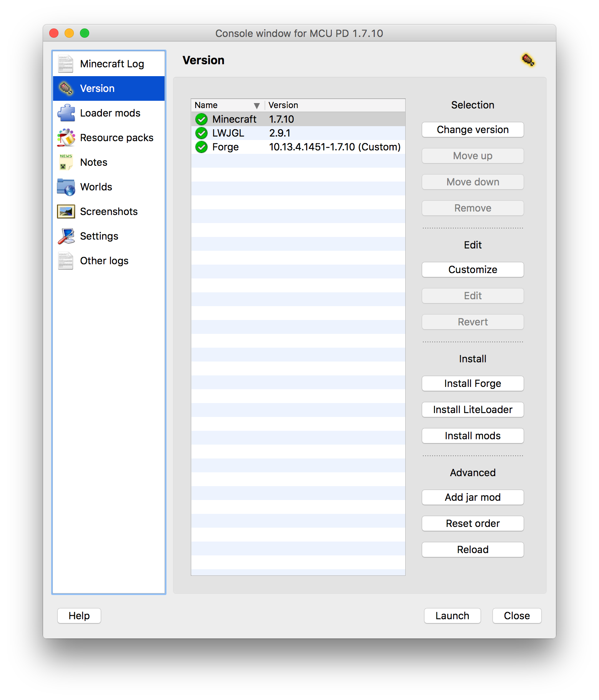The image size is (599, 700).
Task: Click the Settings monitor icon
Action: click(x=66, y=236)
